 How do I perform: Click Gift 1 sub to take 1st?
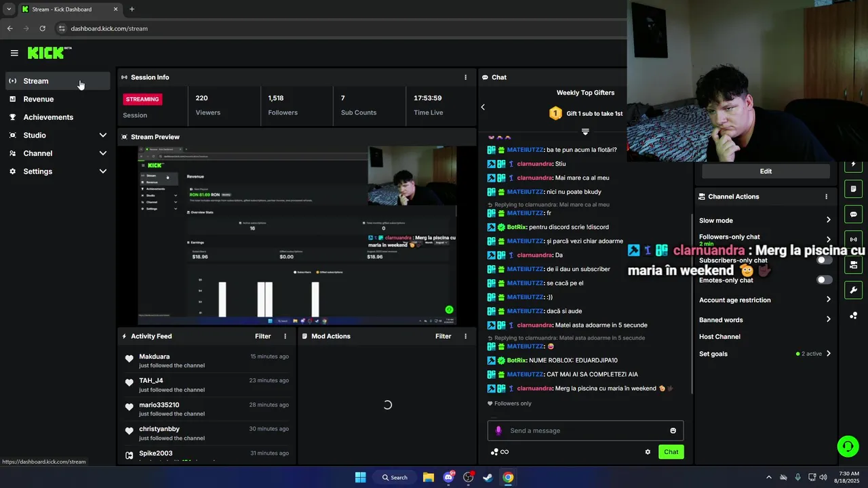point(595,114)
